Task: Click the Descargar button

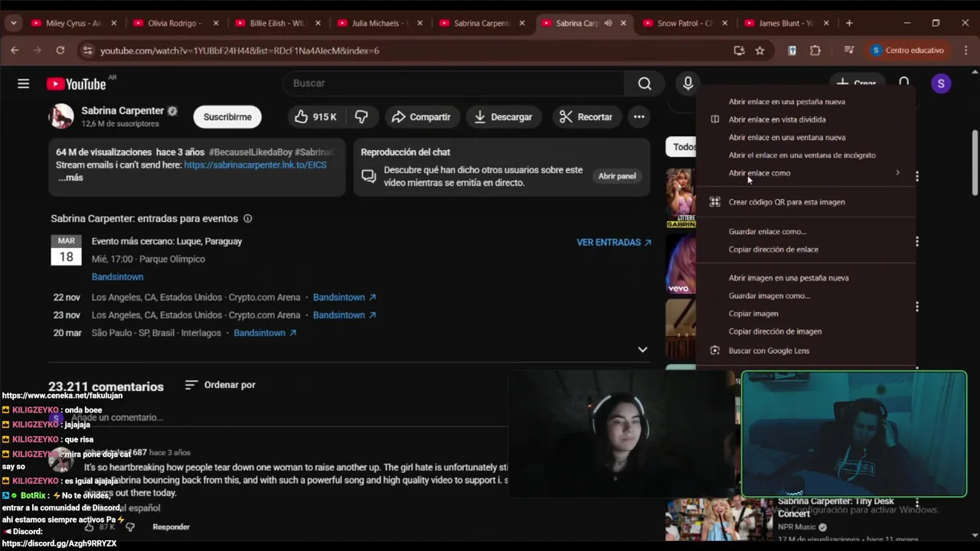Action: [504, 116]
